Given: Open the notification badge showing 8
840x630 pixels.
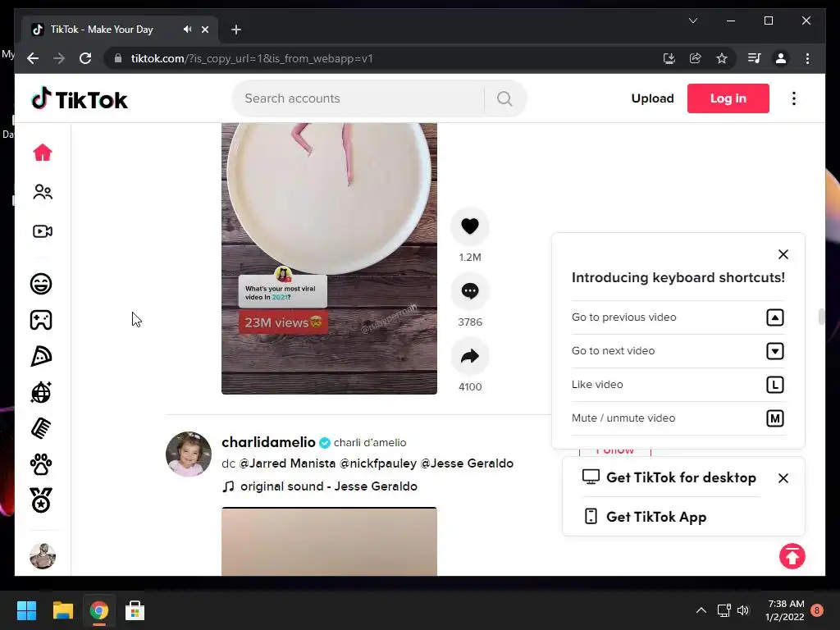Looking at the screenshot, I should coord(817,610).
